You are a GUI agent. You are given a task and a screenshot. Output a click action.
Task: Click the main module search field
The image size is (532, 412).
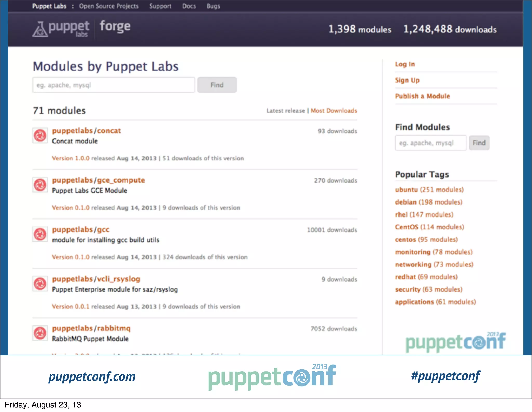coord(114,85)
